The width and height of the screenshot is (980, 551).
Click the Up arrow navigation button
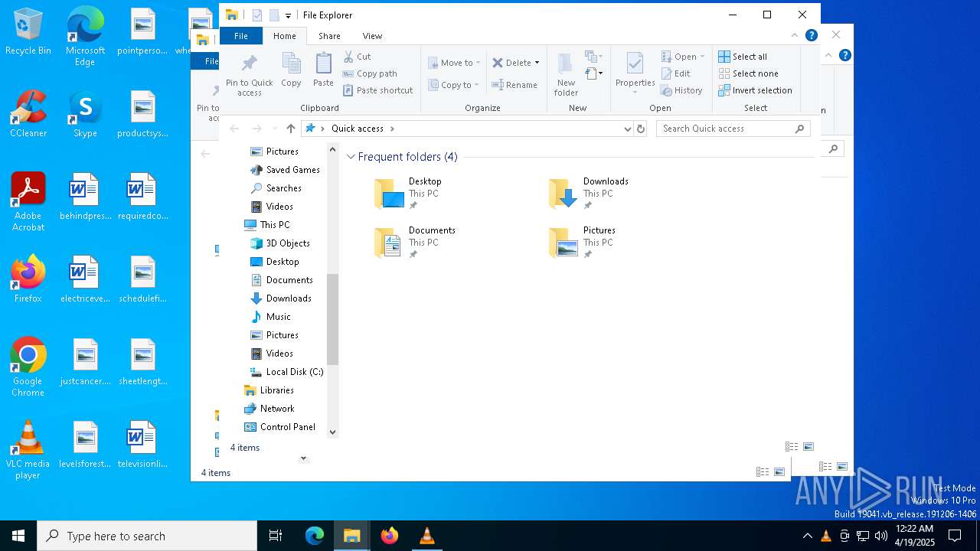click(x=290, y=129)
